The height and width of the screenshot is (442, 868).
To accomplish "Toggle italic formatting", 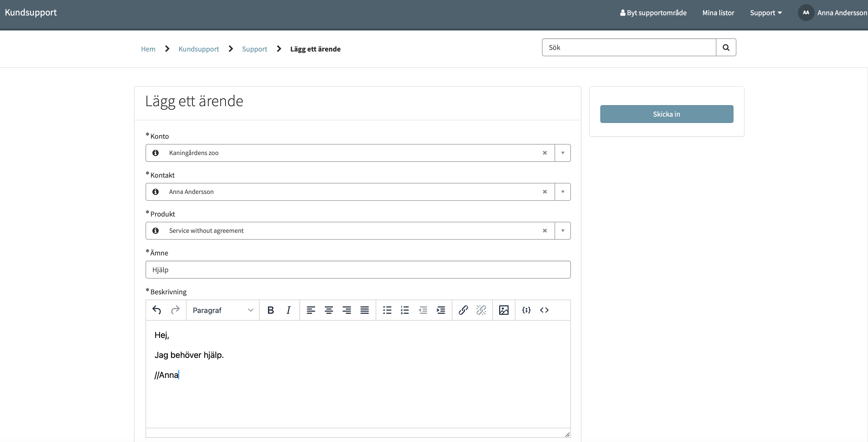I will 288,310.
